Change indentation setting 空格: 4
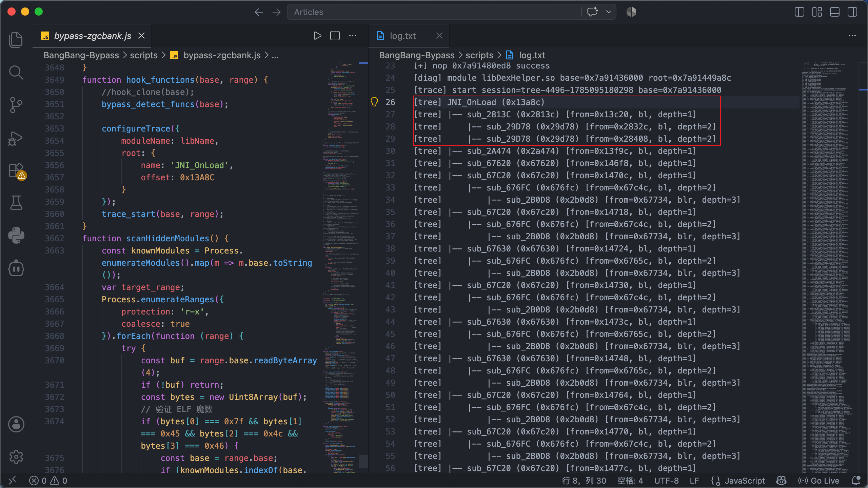This screenshot has height=488, width=868. pos(630,481)
